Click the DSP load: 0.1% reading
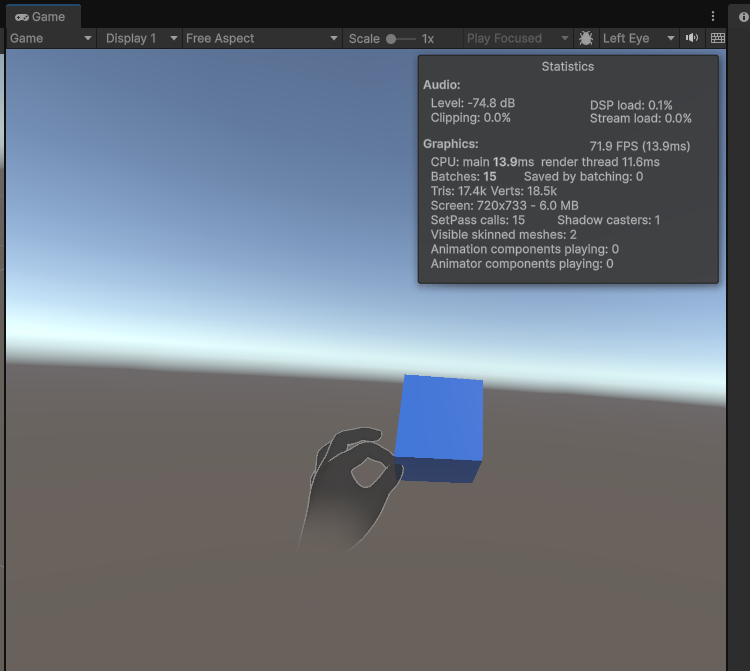 tap(631, 105)
